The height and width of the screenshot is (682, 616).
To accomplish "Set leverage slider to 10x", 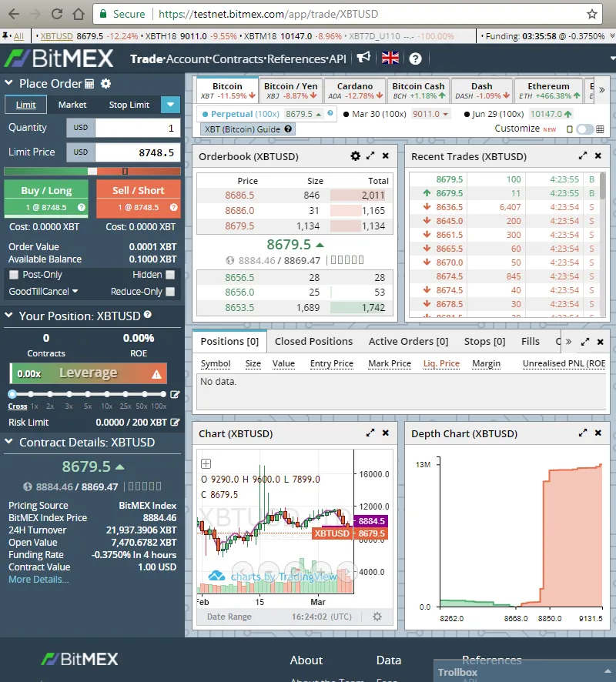I will tap(106, 395).
